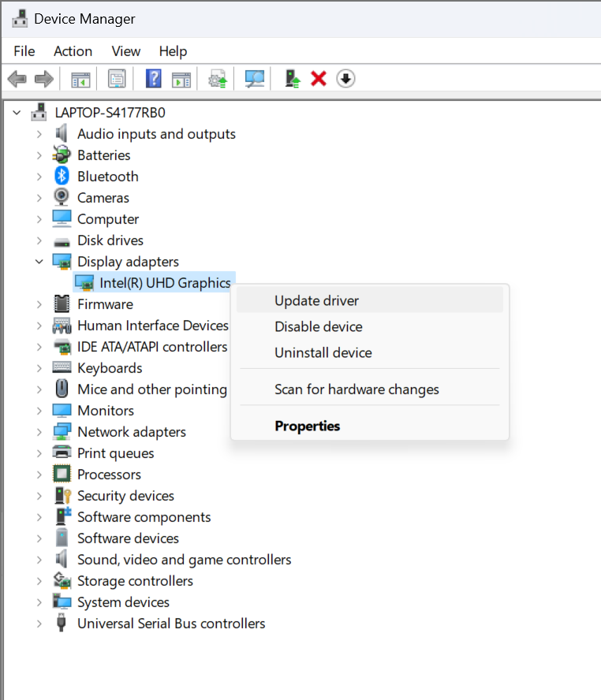
Task: Expand the Mice and other pointing chevron
Action: click(x=39, y=389)
